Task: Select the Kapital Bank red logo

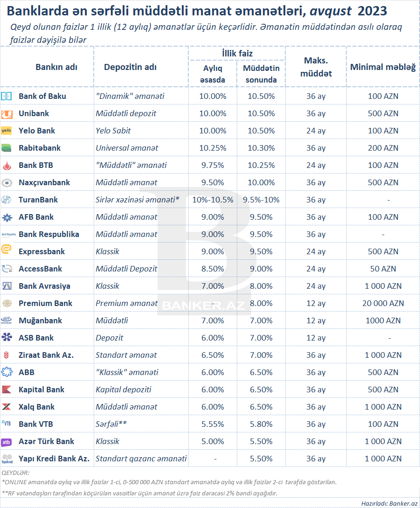Action: coord(7,390)
